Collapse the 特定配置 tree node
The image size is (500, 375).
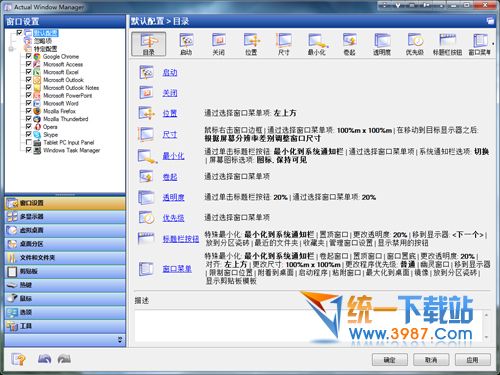pos(11,49)
